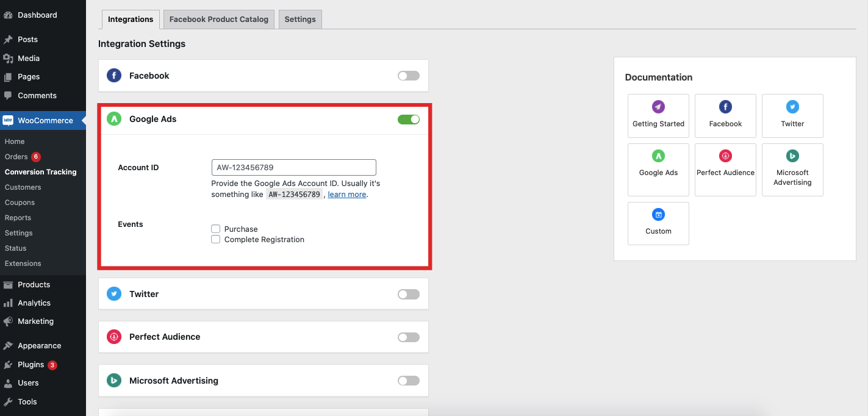Disable the Google Ads integration toggle
Screen dimensions: 868x416
(408, 120)
